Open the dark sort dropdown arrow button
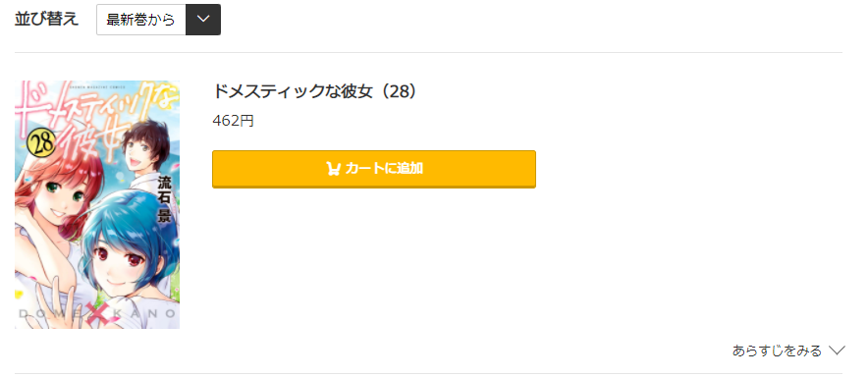The image size is (868, 378). click(x=203, y=20)
